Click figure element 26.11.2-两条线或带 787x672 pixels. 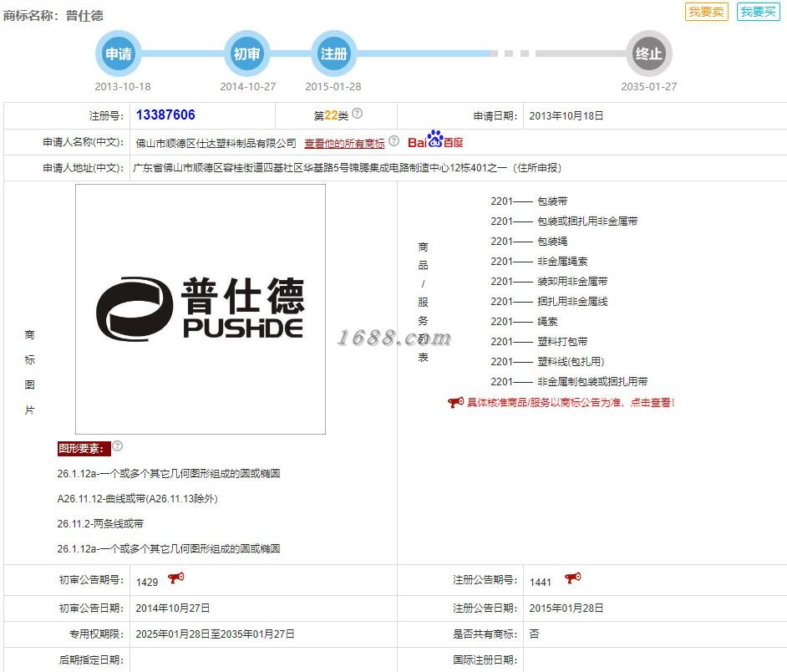tap(100, 524)
